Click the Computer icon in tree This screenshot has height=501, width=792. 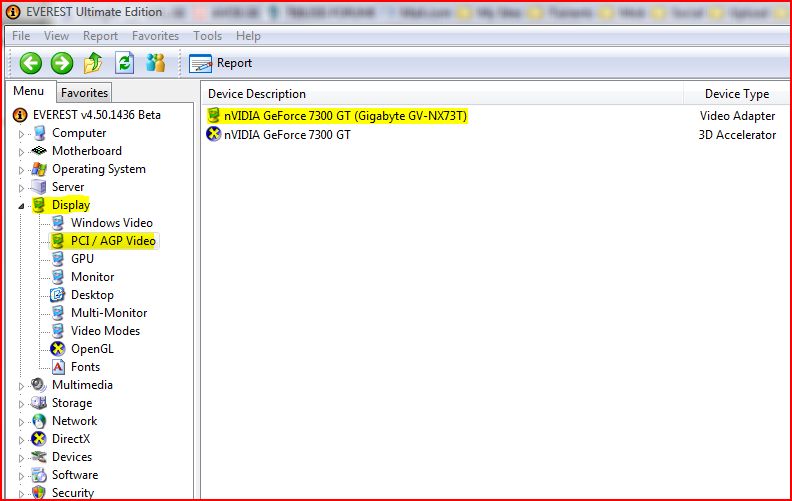tap(39, 133)
